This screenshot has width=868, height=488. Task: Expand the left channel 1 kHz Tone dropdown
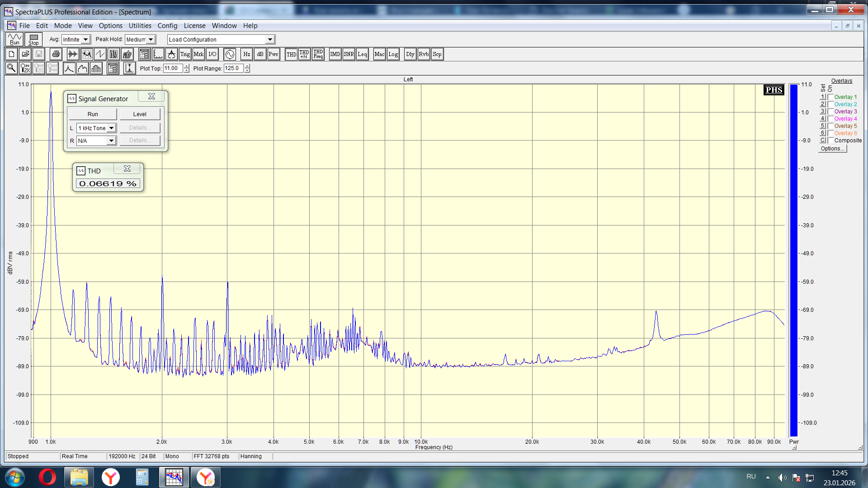[x=111, y=128]
